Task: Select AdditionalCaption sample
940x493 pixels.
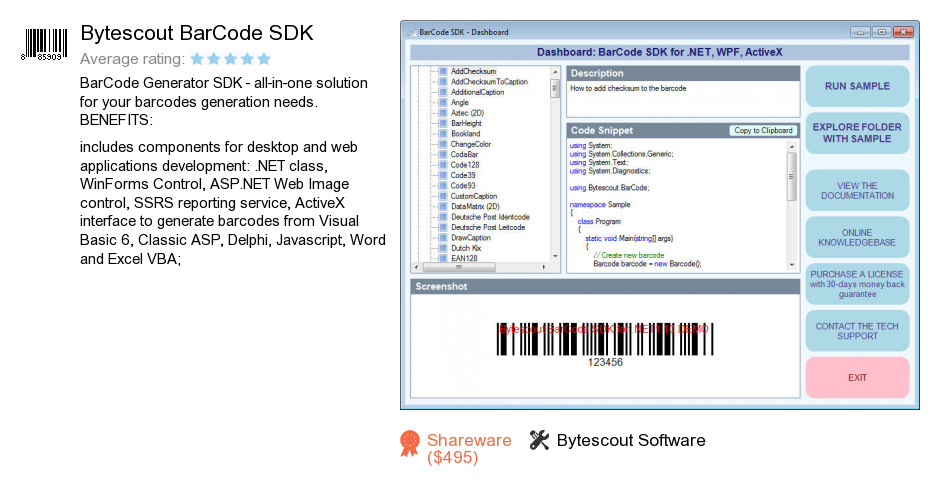Action: click(x=477, y=92)
